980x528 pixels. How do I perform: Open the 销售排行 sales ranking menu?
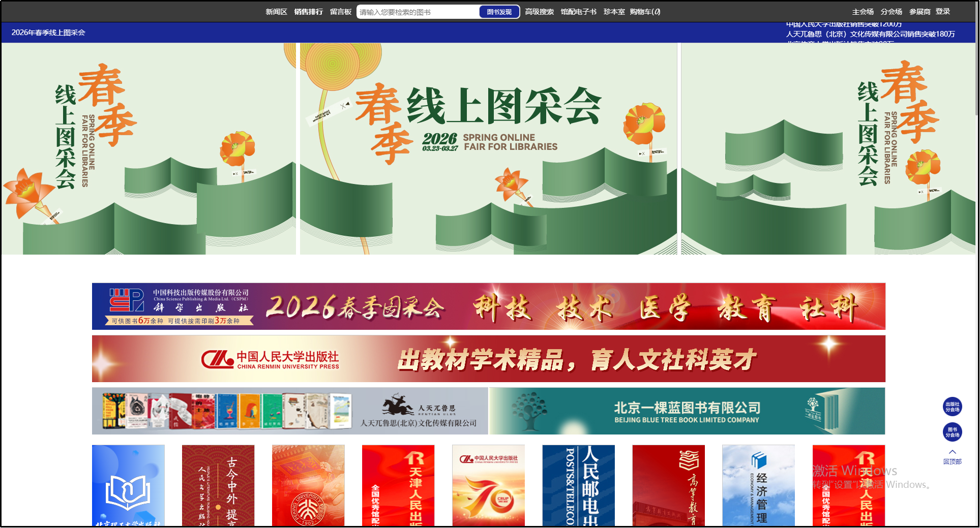point(308,11)
